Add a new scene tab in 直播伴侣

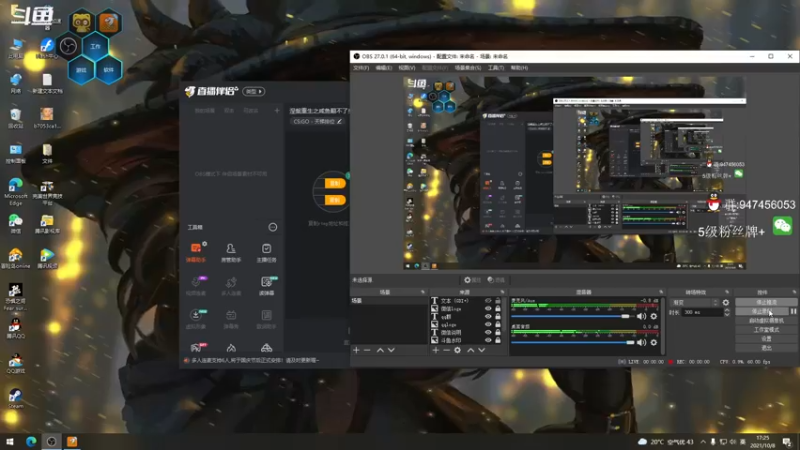coord(277,110)
